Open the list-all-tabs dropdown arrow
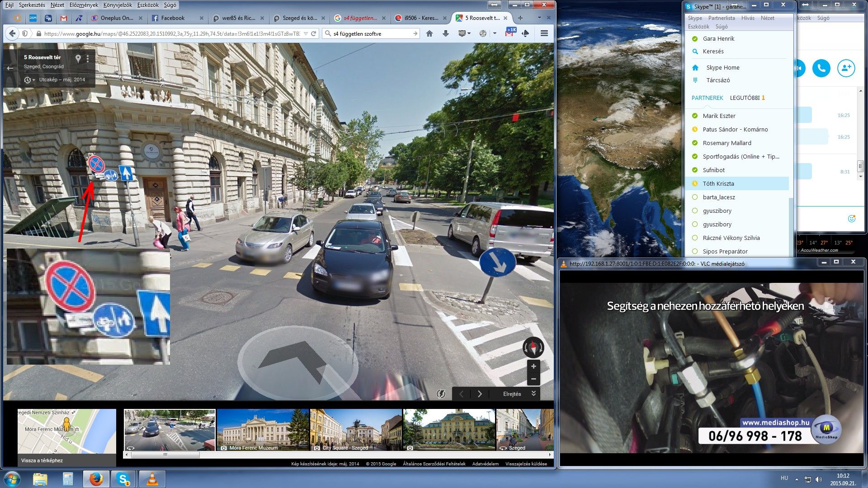 [539, 18]
